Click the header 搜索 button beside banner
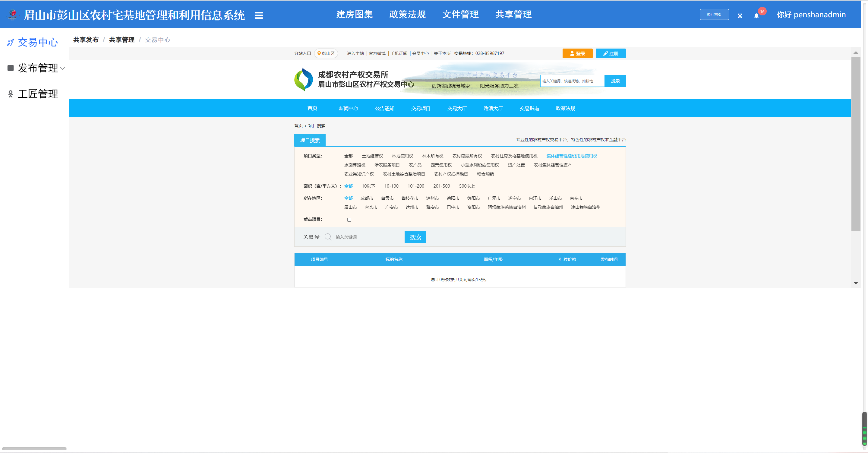This screenshot has height=453, width=868. click(x=615, y=81)
